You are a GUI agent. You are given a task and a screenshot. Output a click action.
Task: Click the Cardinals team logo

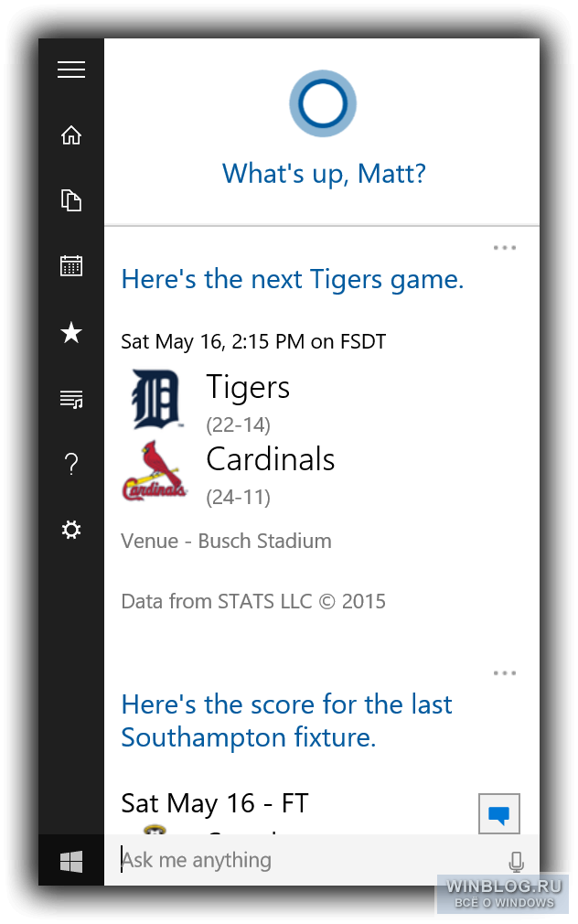pyautogui.click(x=155, y=471)
